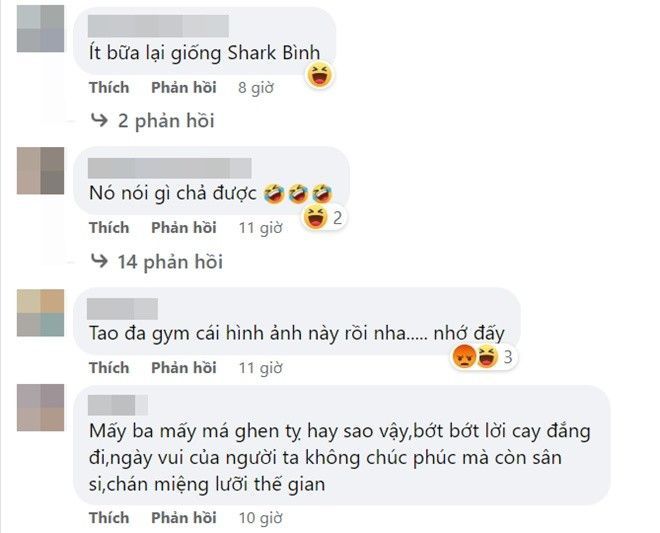Click the reply arrow icon next to 14 phản hồi
This screenshot has width=660, height=533.
click(x=99, y=261)
